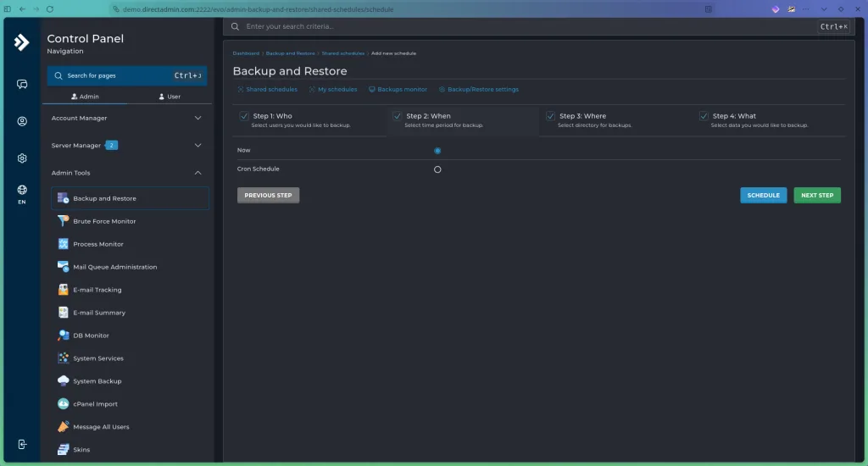Viewport: 868px width, 466px height.
Task: Click the Process Monitor icon
Action: (x=63, y=244)
